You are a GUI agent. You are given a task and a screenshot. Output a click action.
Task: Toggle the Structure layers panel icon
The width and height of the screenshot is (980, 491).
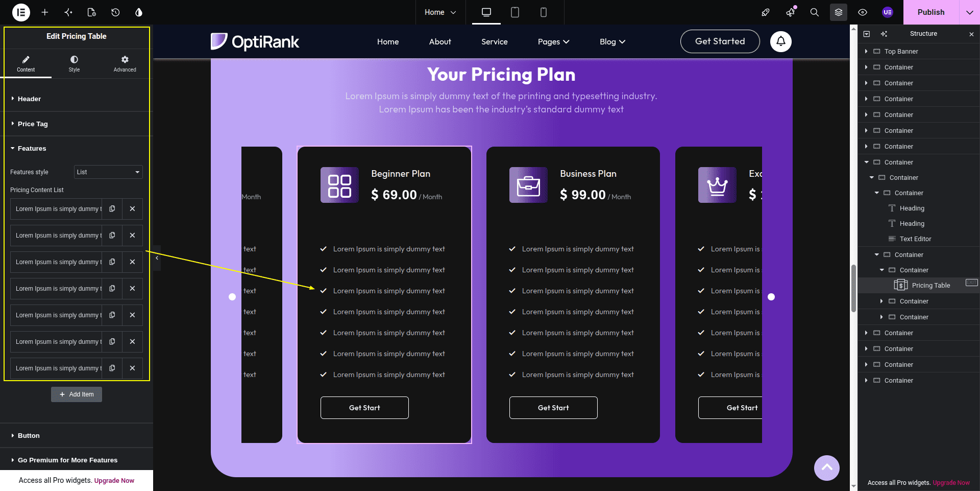point(839,12)
